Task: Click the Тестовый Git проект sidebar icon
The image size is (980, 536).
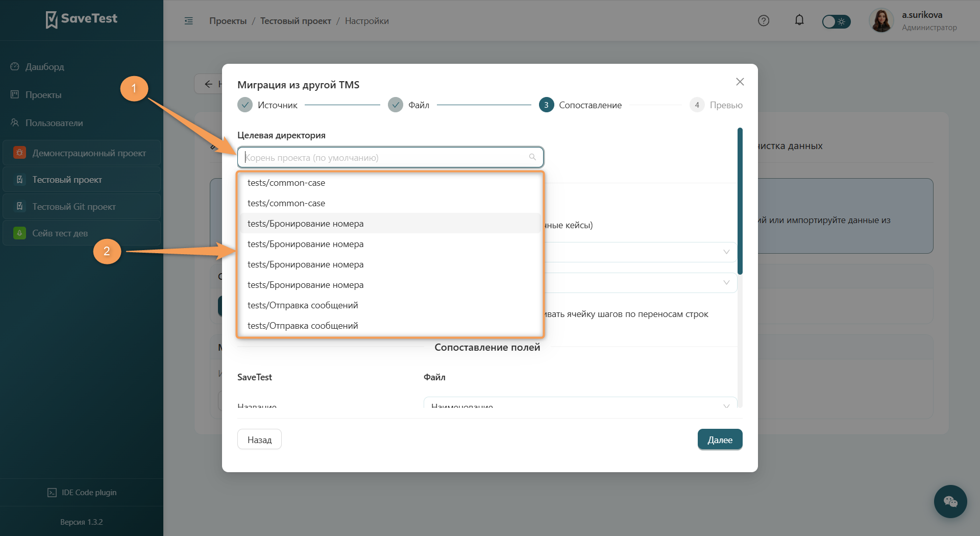Action: click(x=19, y=206)
